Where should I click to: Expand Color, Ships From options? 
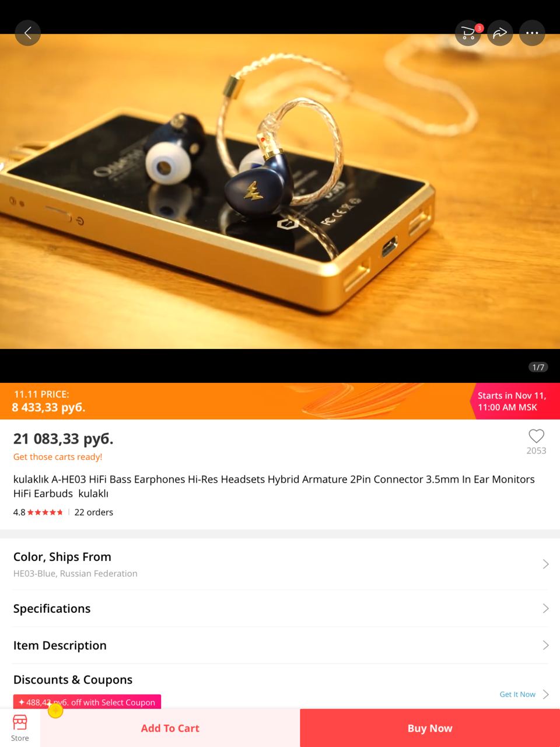coord(280,564)
